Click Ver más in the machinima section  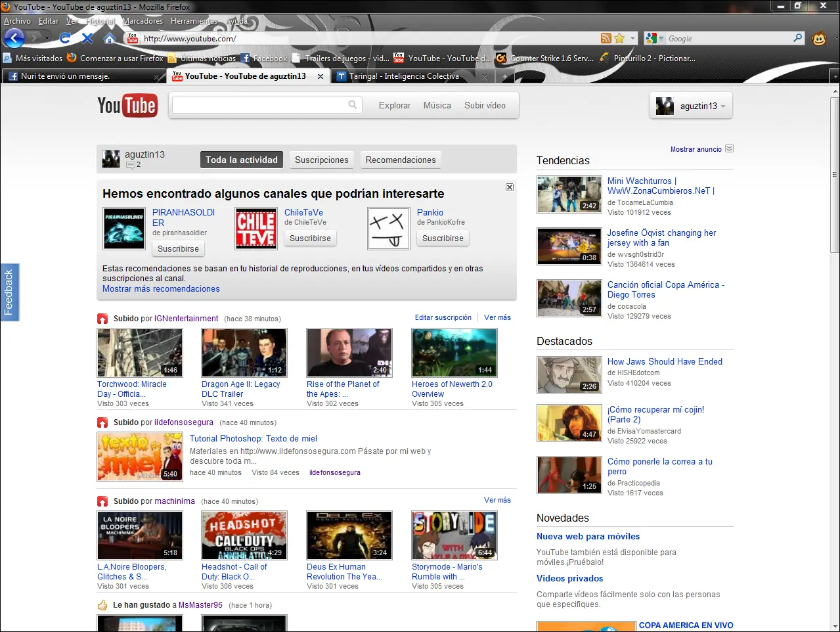(x=497, y=500)
